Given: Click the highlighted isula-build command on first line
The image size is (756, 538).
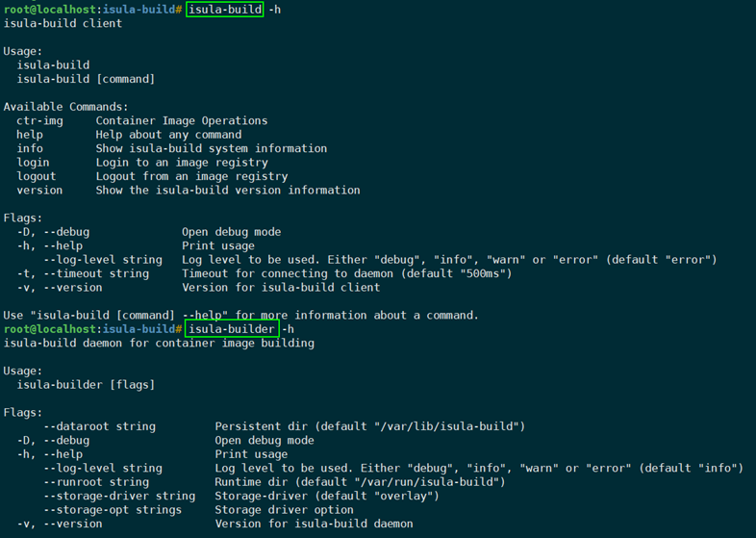Looking at the screenshot, I should [x=224, y=10].
